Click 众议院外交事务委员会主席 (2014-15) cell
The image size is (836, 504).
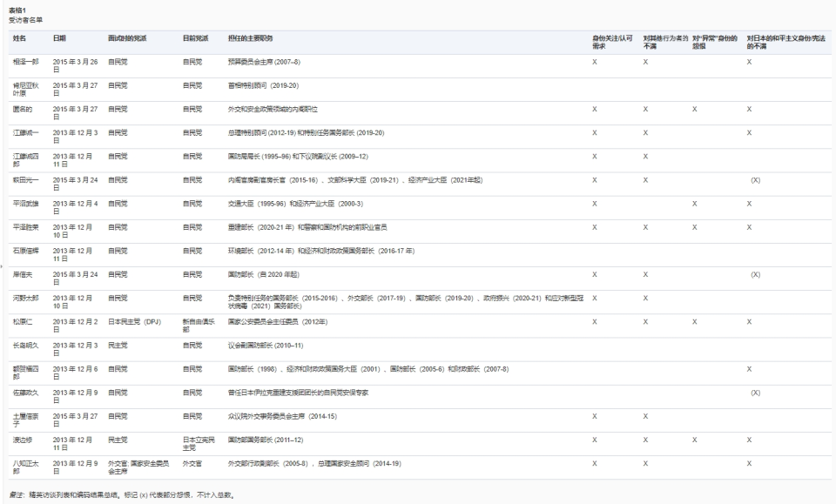point(282,416)
